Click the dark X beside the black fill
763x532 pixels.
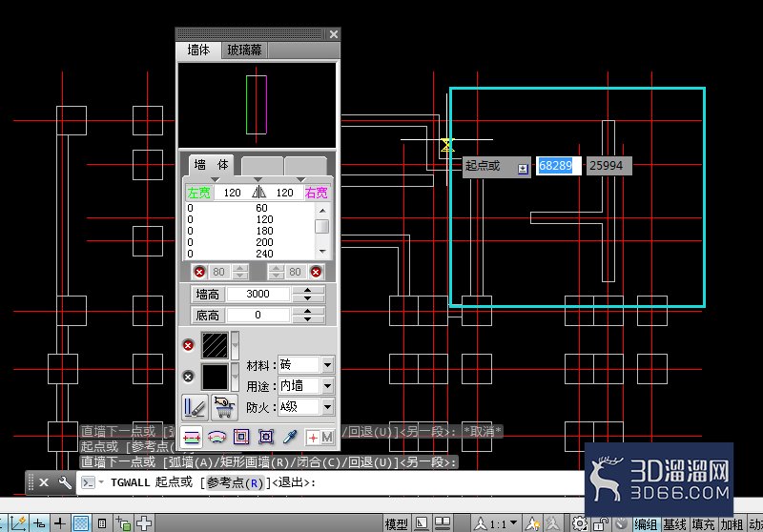tap(188, 377)
